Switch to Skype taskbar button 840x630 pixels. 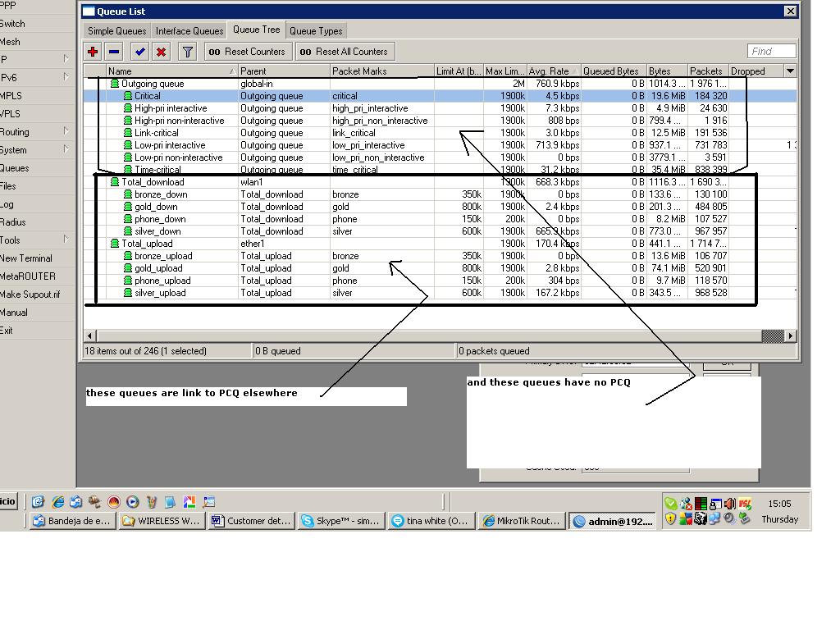tap(341, 521)
